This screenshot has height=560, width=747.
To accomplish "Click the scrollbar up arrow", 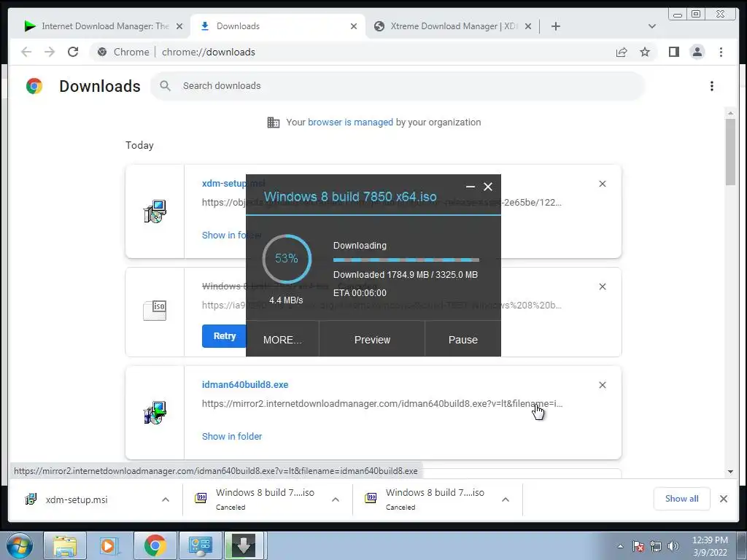I will [730, 113].
